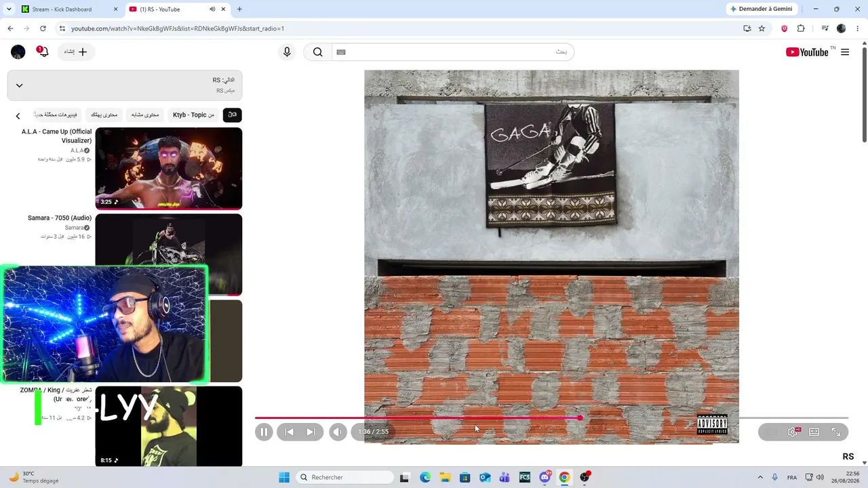Click the taskbar Rechercher search box
Viewport: 868px width, 488px height.
[345, 477]
